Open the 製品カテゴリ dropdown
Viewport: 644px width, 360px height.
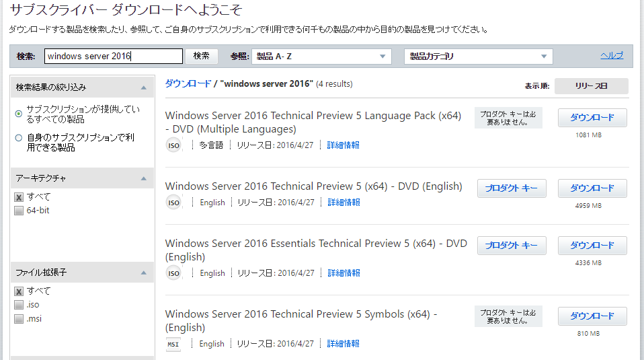tap(478, 57)
